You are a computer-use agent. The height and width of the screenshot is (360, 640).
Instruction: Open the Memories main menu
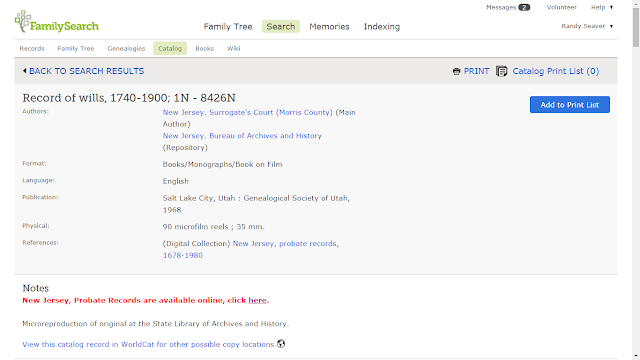pyautogui.click(x=329, y=27)
